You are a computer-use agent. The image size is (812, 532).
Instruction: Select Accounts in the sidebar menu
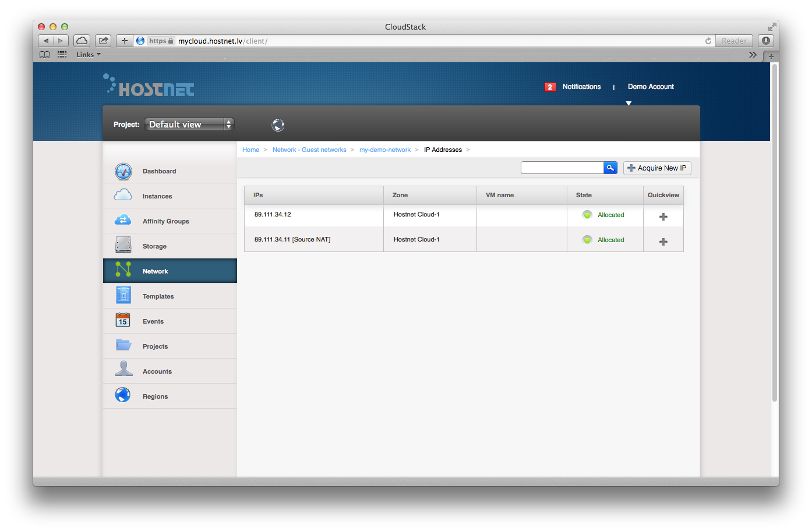[x=157, y=371]
